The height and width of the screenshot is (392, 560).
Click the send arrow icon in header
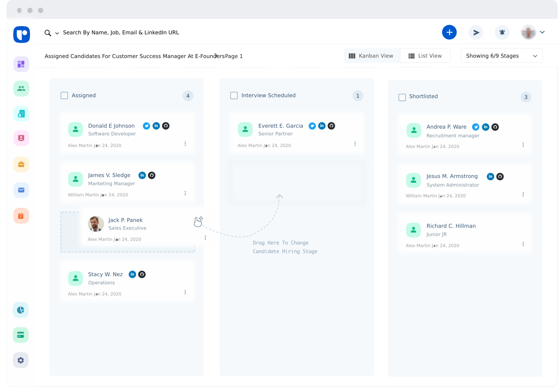pyautogui.click(x=476, y=32)
